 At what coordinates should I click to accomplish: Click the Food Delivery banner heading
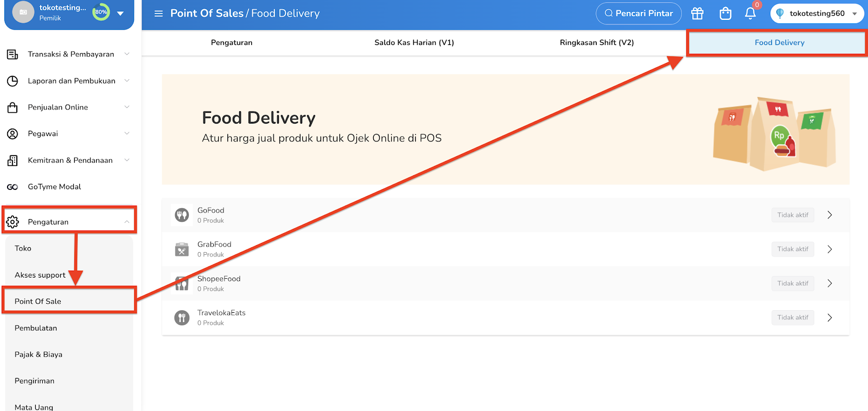[x=259, y=118]
